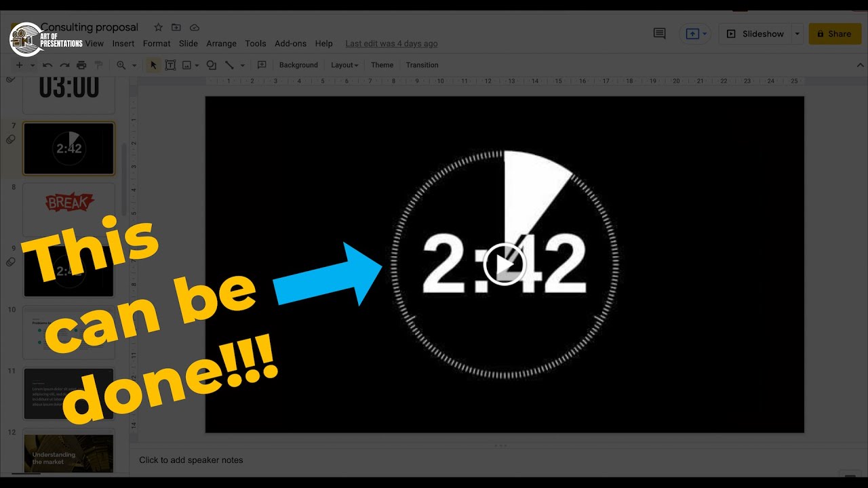Check the cloud save status icon
This screenshot has height=488, width=868.
(x=195, y=27)
